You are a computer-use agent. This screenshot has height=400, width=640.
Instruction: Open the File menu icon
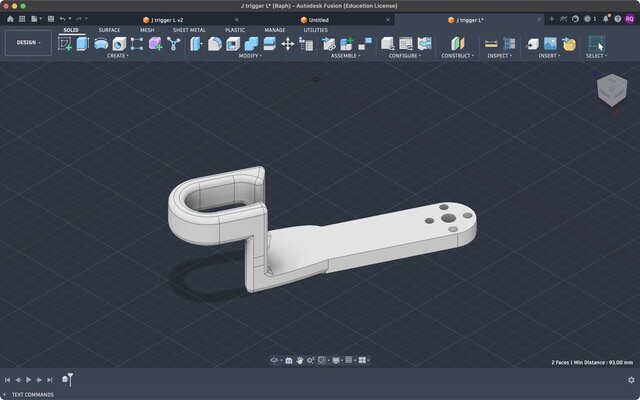[36, 19]
